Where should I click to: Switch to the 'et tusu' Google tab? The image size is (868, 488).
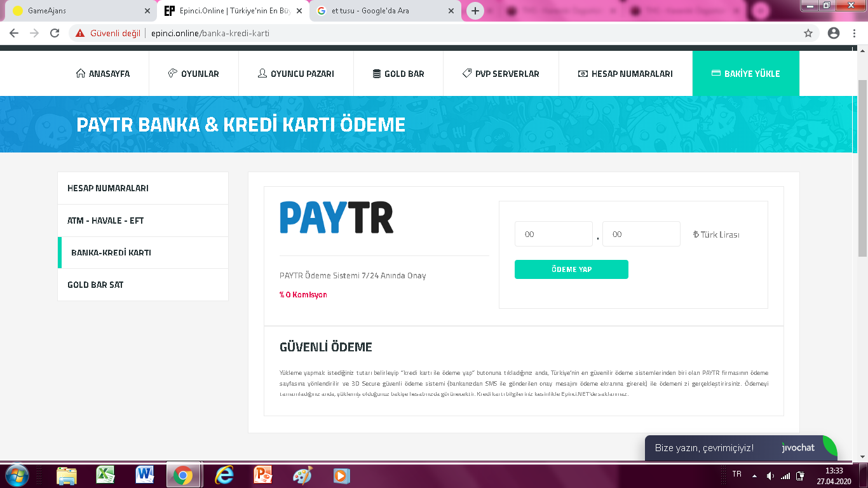[x=384, y=11]
